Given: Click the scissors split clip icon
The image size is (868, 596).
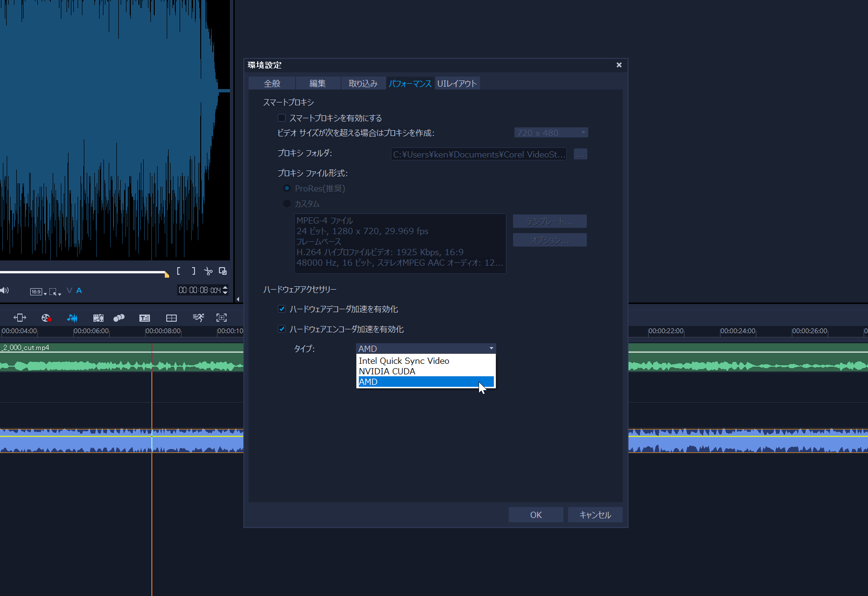Looking at the screenshot, I should click(208, 271).
